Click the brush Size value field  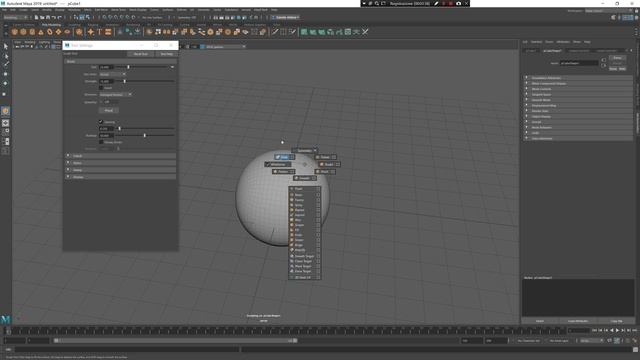point(106,67)
